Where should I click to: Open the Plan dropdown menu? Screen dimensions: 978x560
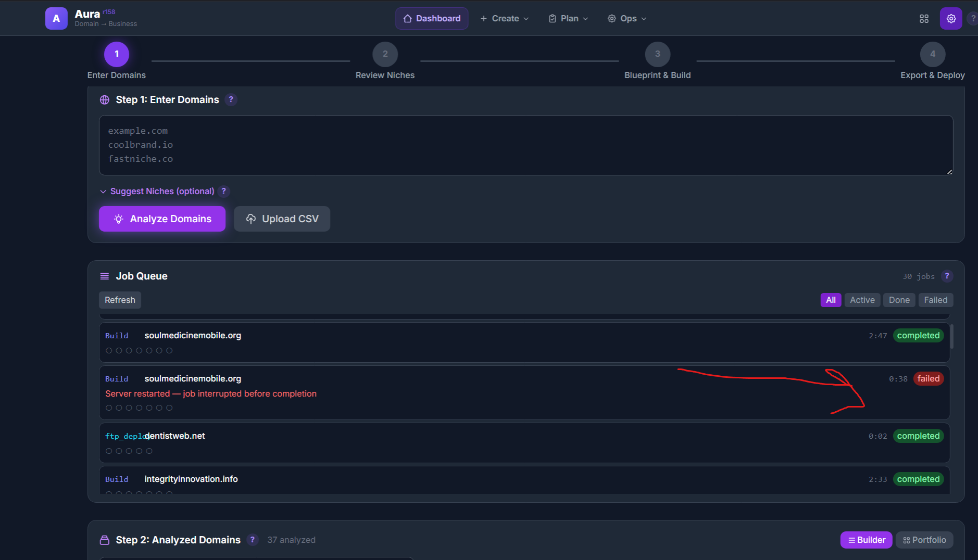pyautogui.click(x=568, y=19)
